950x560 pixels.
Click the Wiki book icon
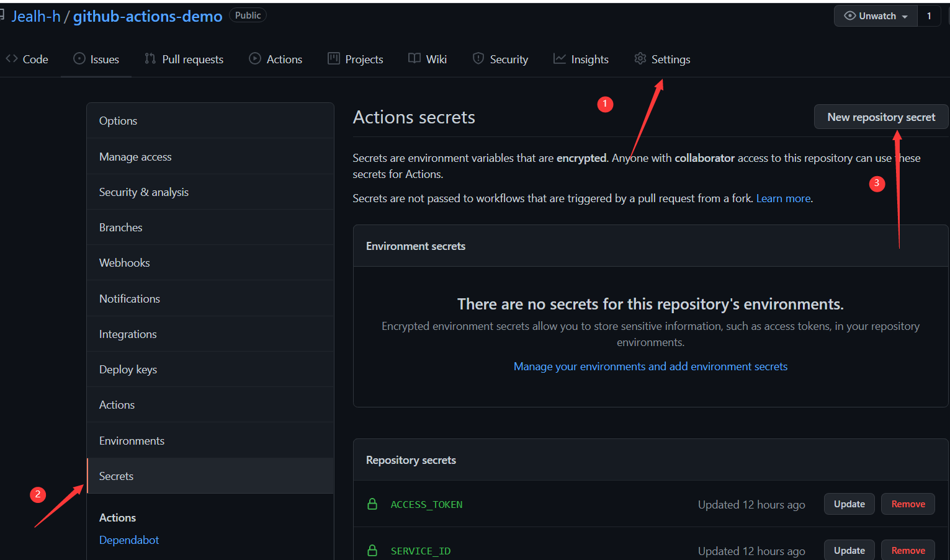coord(415,58)
